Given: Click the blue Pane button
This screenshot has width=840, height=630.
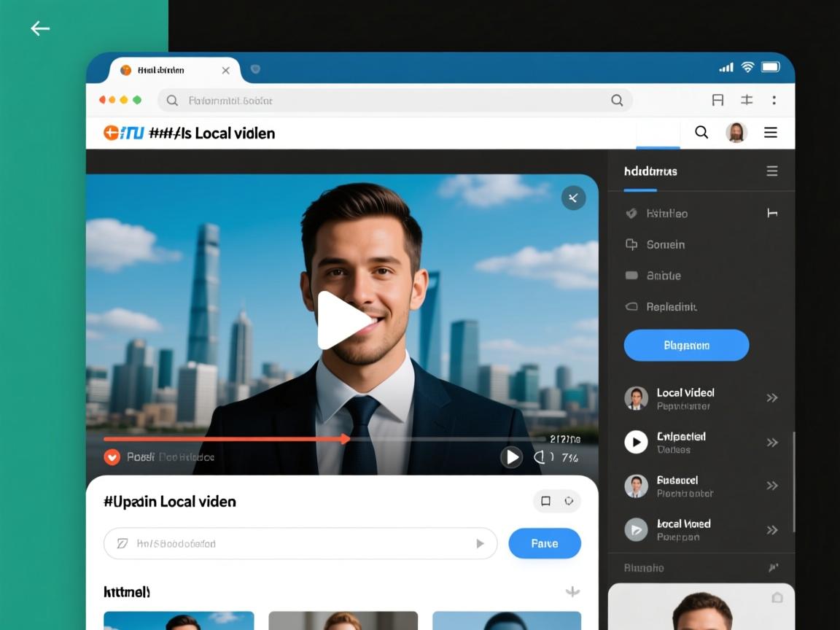Looking at the screenshot, I should [x=544, y=543].
